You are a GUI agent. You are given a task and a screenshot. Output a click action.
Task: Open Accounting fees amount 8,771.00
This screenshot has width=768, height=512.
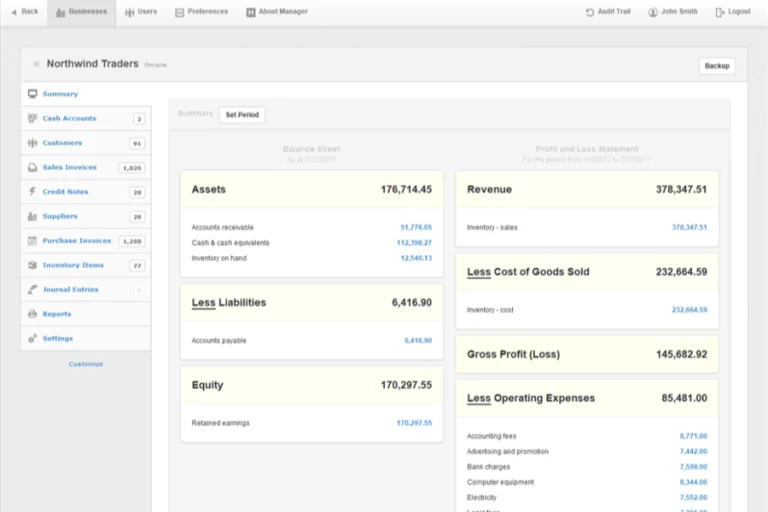[x=693, y=436]
